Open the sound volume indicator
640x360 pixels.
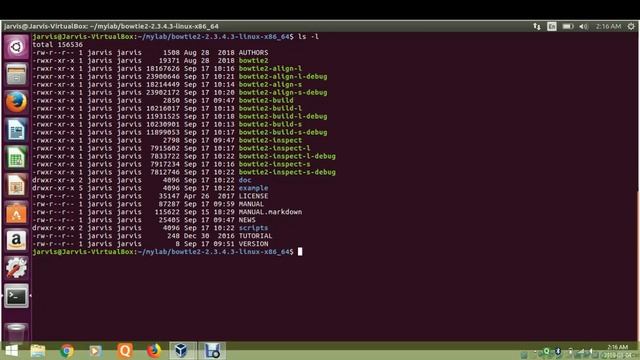584,27
